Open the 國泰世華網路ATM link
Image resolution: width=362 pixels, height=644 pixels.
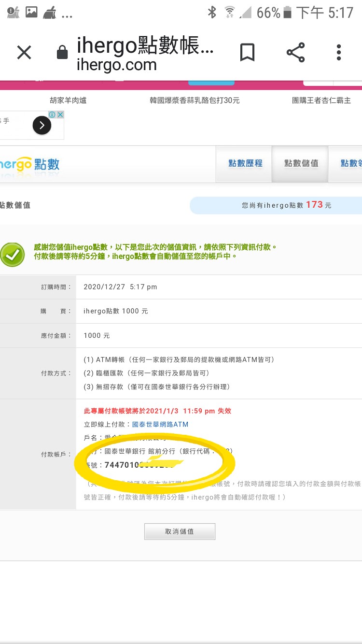click(160, 424)
